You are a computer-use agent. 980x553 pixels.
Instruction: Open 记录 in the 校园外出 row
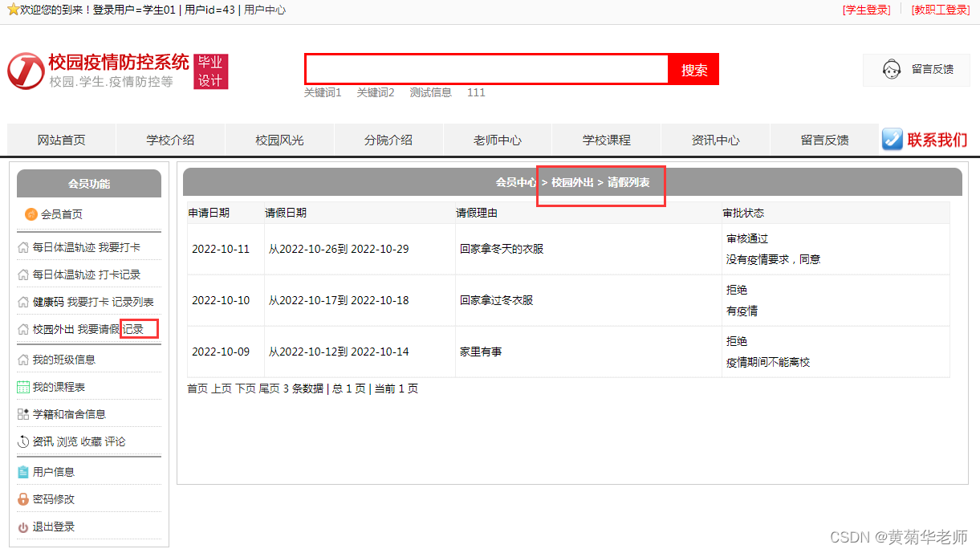pyautogui.click(x=133, y=329)
